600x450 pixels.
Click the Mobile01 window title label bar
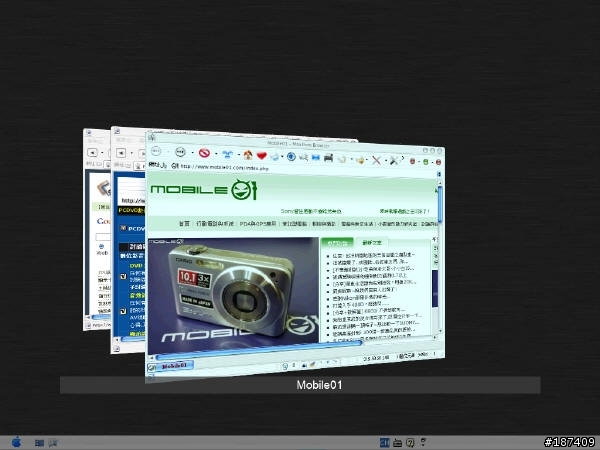[300, 385]
